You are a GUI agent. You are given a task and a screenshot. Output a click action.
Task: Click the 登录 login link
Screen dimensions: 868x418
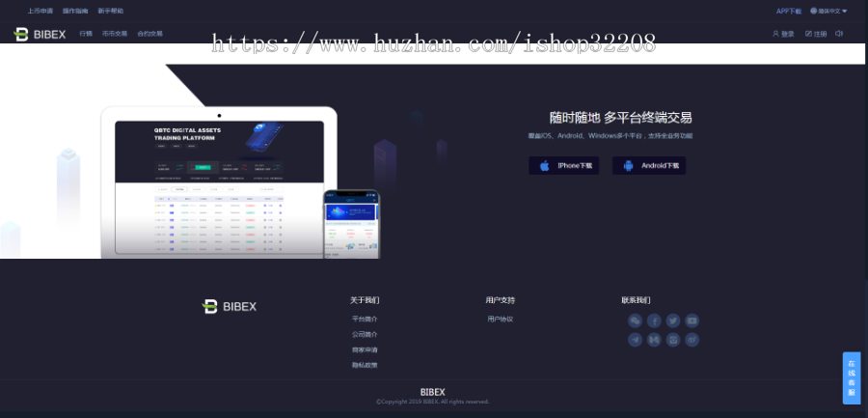[x=783, y=34]
